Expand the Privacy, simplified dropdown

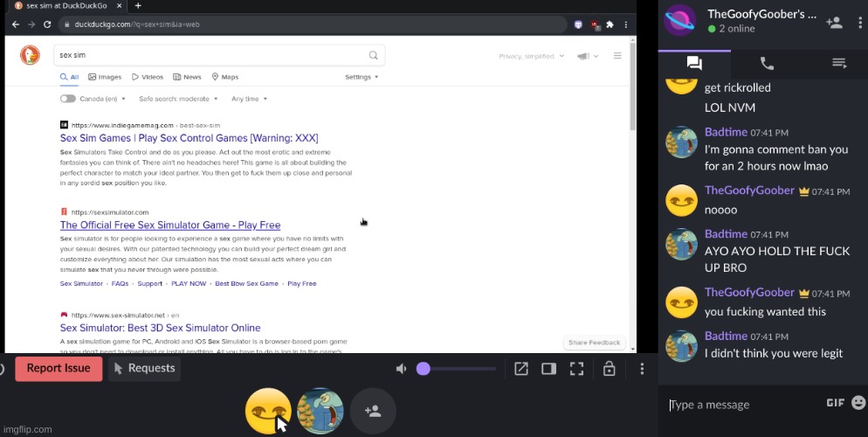point(532,56)
